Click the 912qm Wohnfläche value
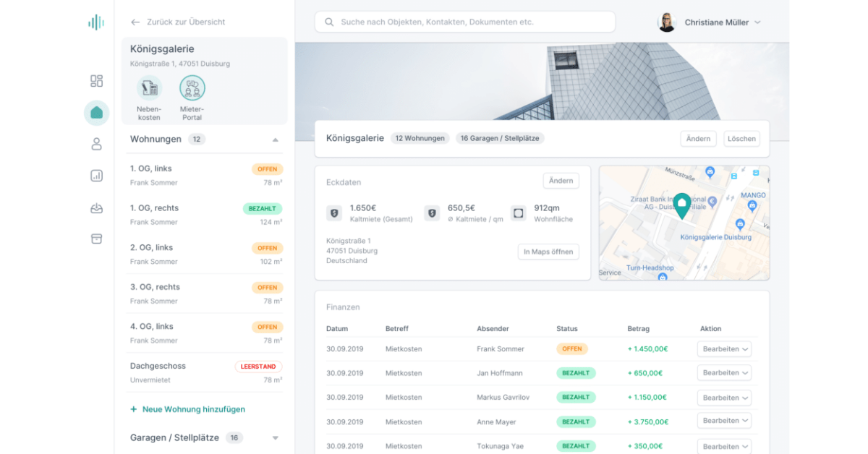868x454 pixels. 547,207
